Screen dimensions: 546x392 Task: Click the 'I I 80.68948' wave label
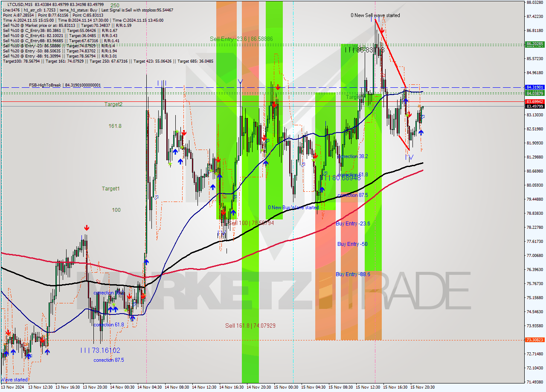[x=340, y=178]
